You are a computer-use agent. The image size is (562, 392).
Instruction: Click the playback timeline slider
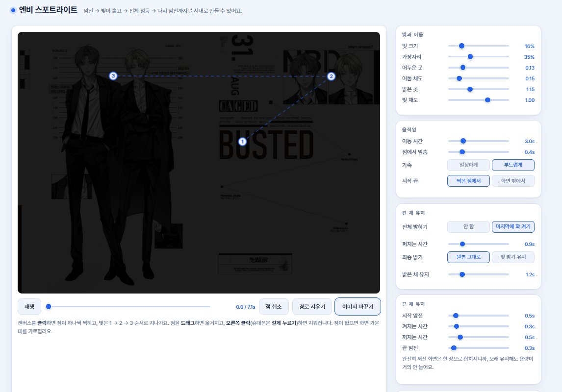click(128, 306)
